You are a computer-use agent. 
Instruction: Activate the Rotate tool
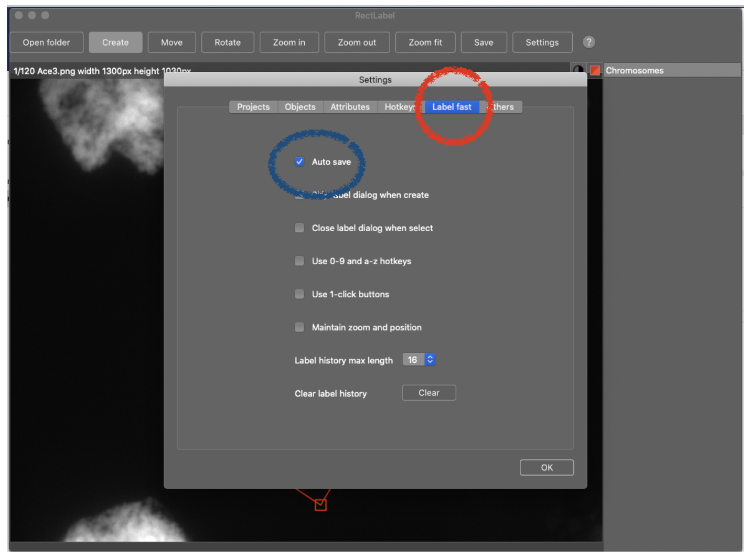coord(227,42)
